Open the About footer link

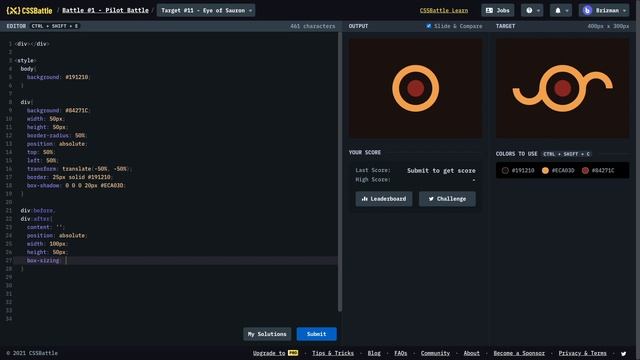(471, 353)
